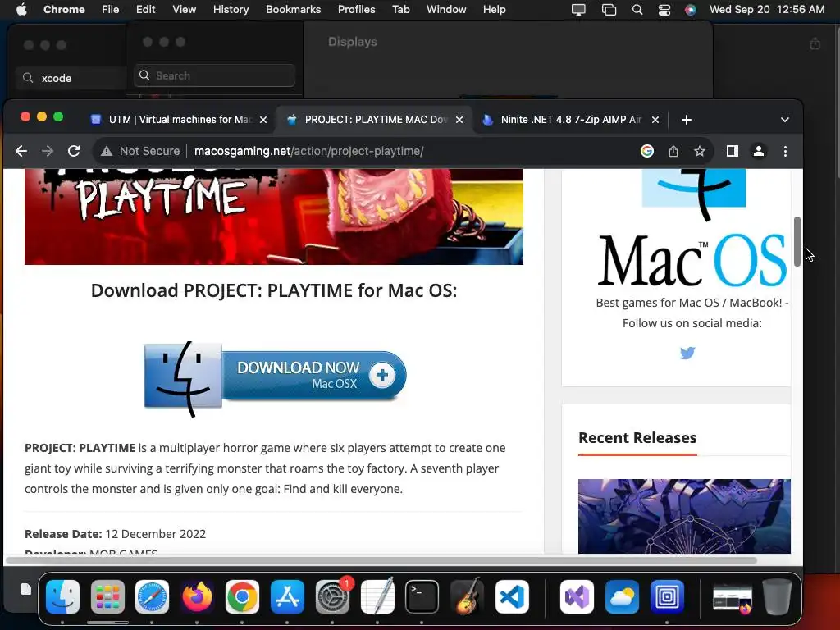Open the Edit menu
The image size is (840, 630).
point(145,10)
